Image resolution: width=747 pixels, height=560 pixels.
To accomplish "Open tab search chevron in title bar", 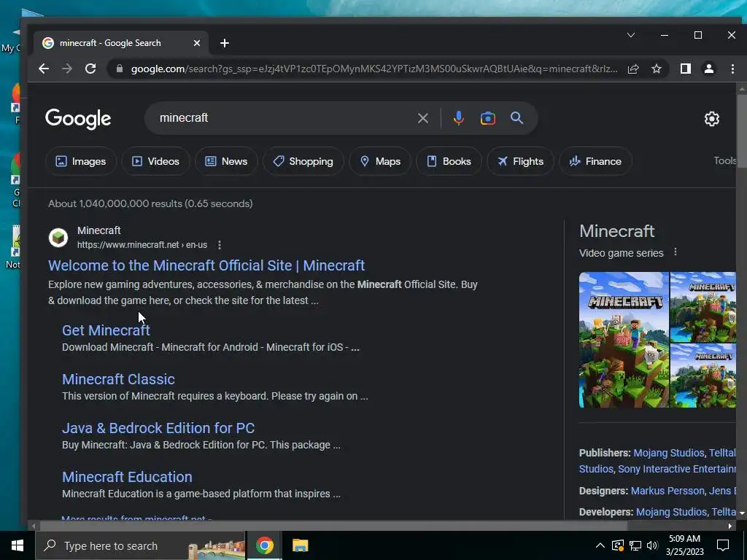I will click(631, 35).
